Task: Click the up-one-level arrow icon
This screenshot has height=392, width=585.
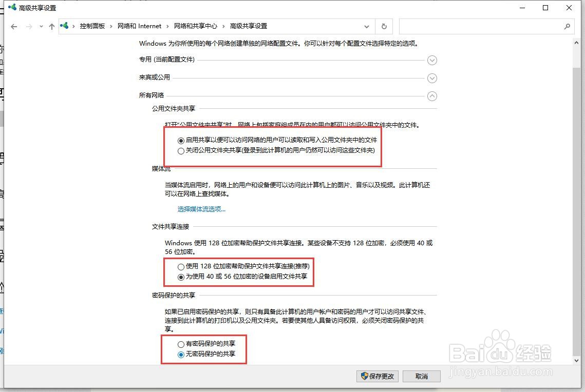Action: (x=52, y=26)
